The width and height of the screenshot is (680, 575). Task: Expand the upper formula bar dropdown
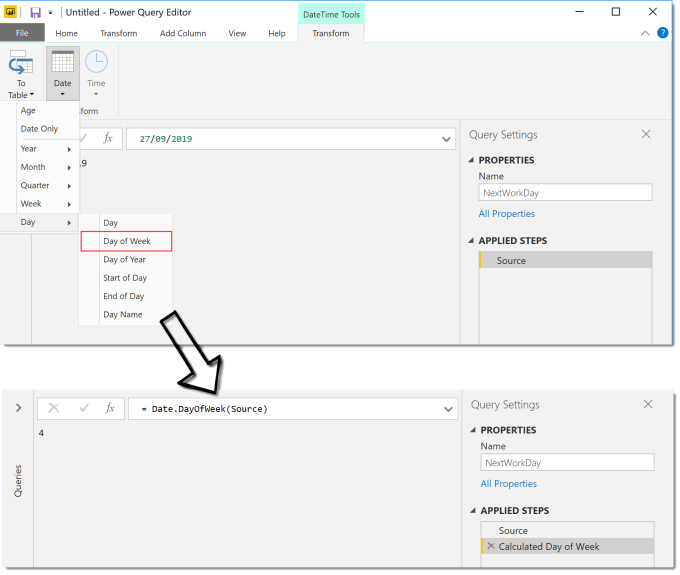tap(446, 139)
